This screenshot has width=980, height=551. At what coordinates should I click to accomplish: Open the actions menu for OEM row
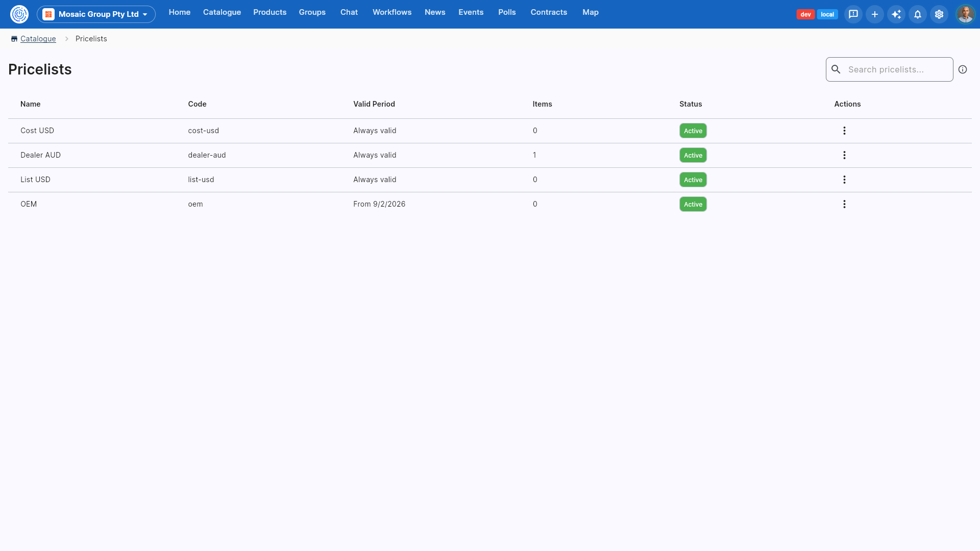point(844,204)
